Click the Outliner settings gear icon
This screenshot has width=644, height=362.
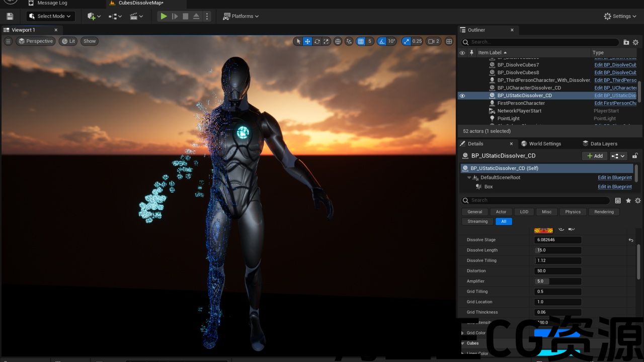pyautogui.click(x=636, y=42)
